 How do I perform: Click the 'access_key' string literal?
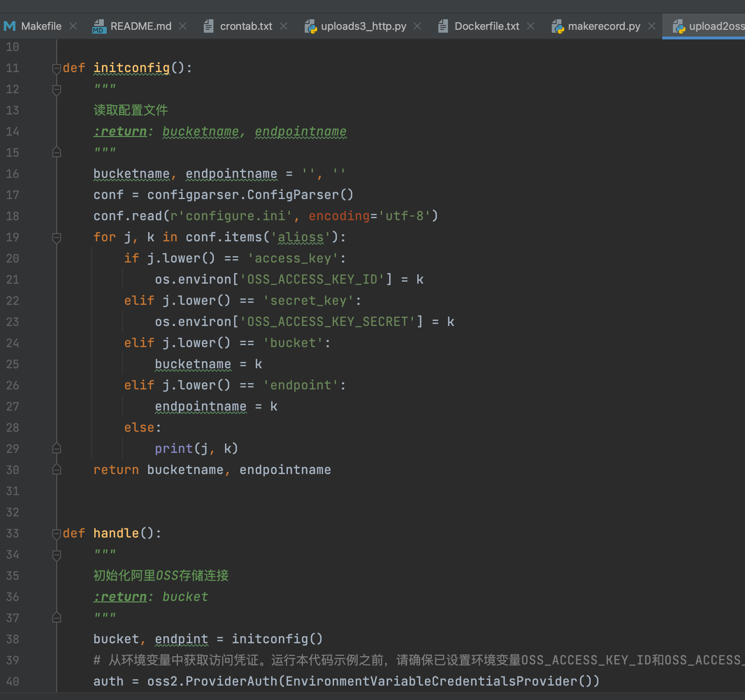[x=293, y=259]
